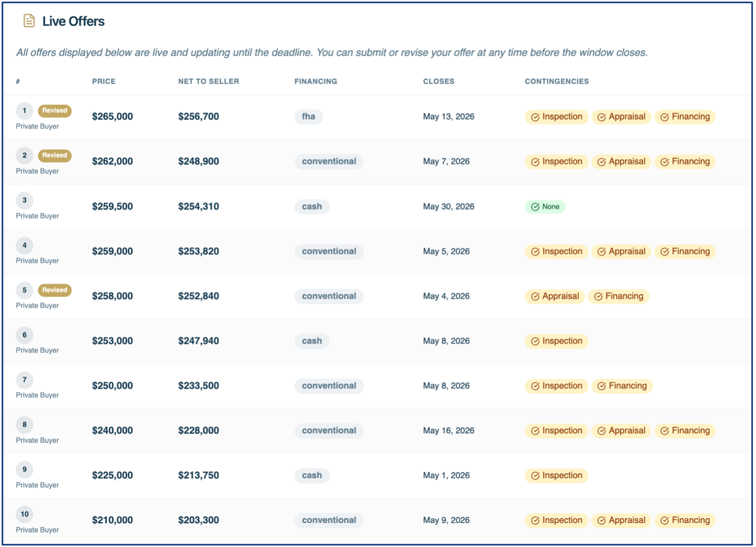Viewport: 756px width, 547px height.
Task: Click the $259,500 price
Action: [112, 207]
